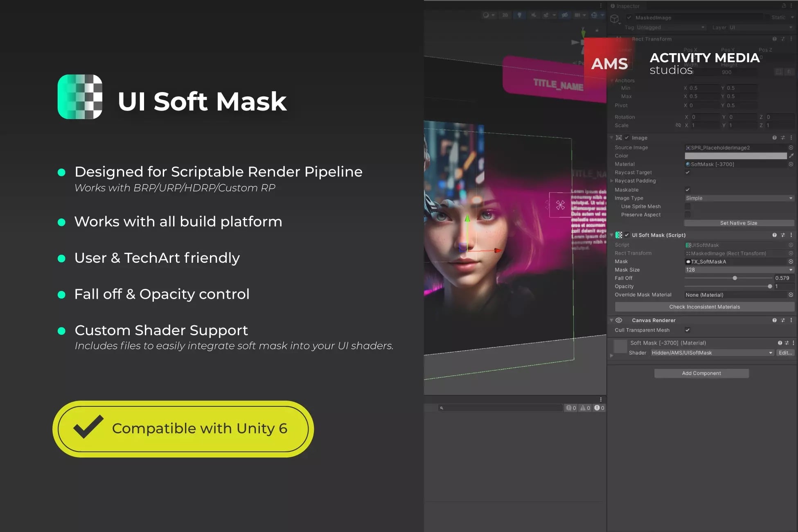
Task: Open Material field object picker for SoftMask
Action: tap(791, 165)
